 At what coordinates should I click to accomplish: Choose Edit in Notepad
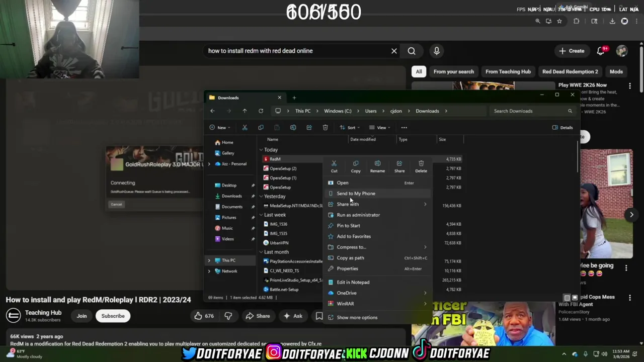377,283
